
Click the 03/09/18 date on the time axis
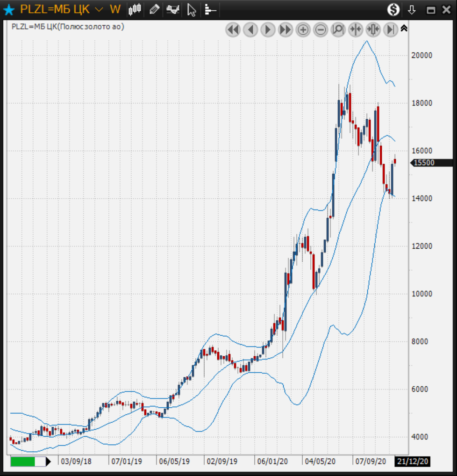(76, 462)
